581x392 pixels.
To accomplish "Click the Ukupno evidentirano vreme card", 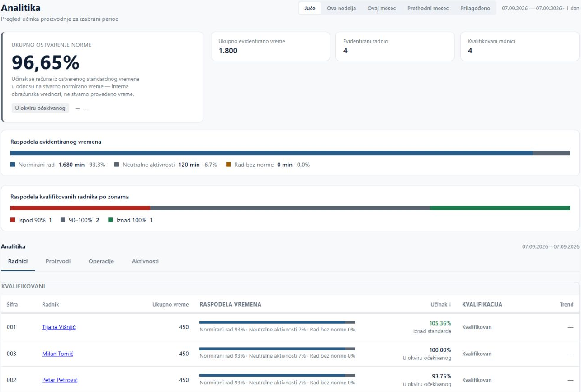I will [270, 46].
